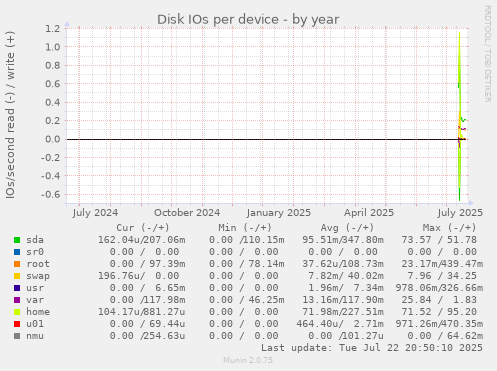
Task: Click the Max (-/+) column header
Action: (x=449, y=228)
